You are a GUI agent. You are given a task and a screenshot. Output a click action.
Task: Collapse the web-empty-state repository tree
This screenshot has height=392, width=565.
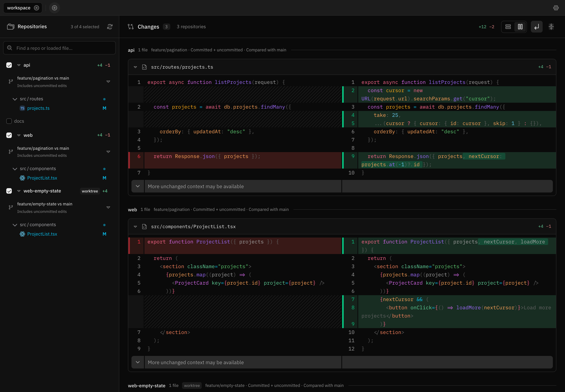tap(19, 191)
